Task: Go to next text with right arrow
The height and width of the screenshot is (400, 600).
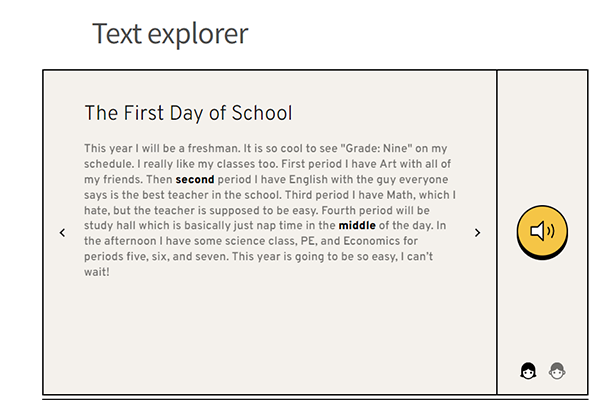Action: [x=477, y=232]
